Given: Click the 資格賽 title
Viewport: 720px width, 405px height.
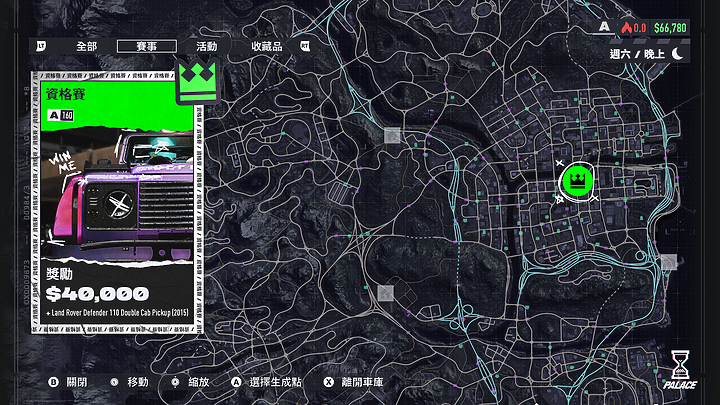Looking at the screenshot, I should (x=66, y=95).
